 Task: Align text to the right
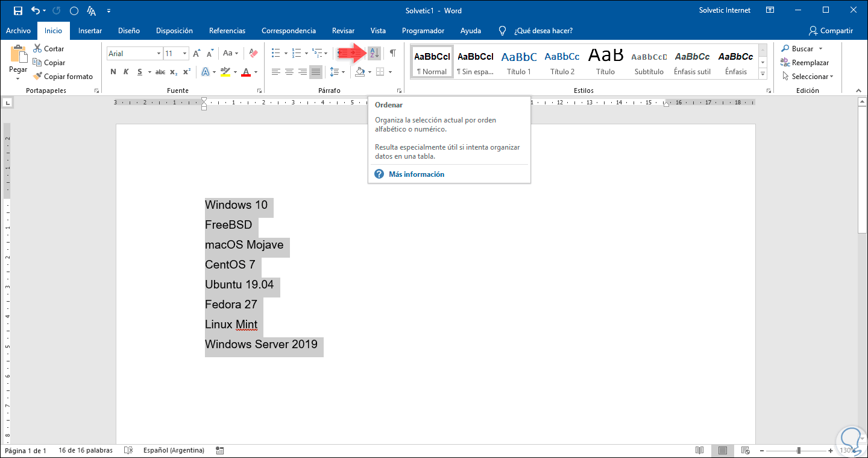[303, 72]
